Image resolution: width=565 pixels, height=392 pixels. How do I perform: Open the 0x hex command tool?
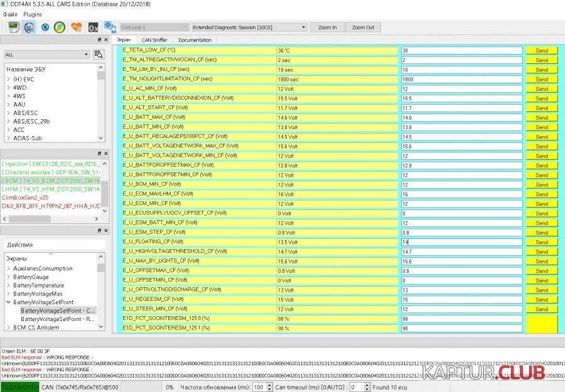point(93,28)
